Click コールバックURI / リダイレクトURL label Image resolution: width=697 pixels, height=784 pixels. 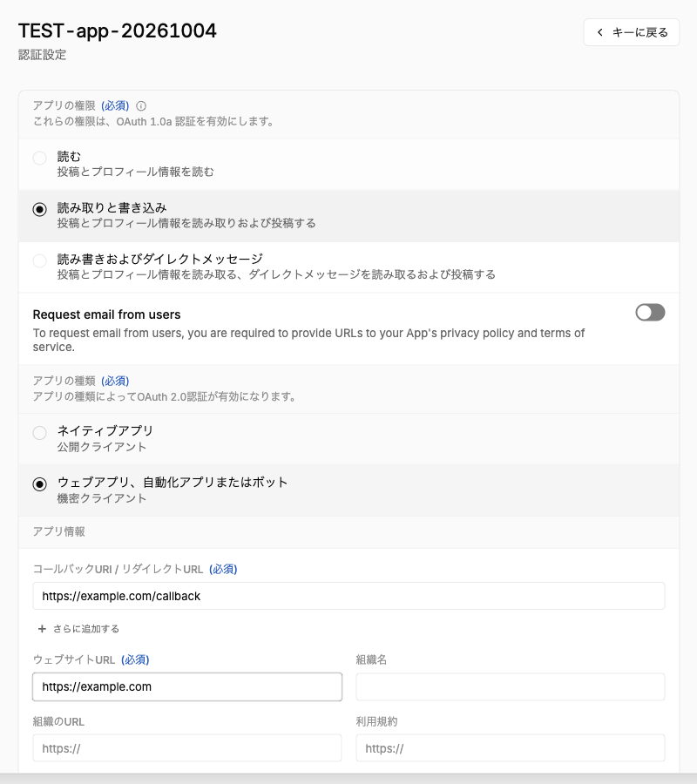pos(118,570)
